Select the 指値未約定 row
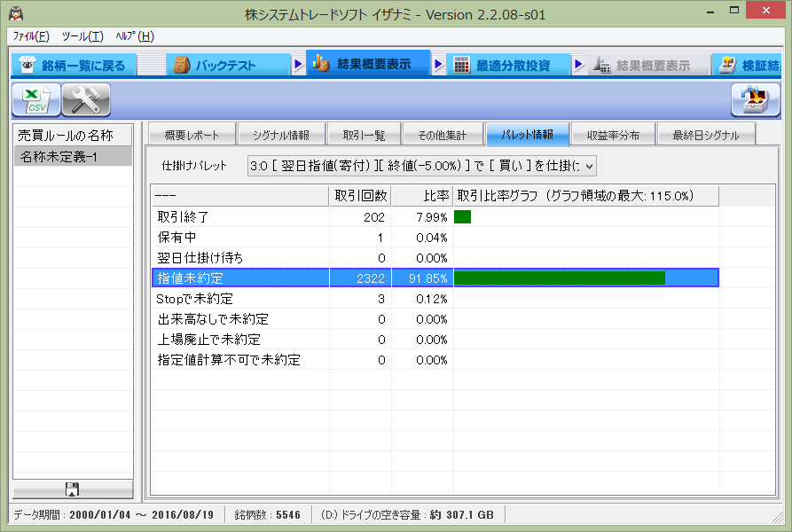The height and width of the screenshot is (532, 792). [x=435, y=278]
